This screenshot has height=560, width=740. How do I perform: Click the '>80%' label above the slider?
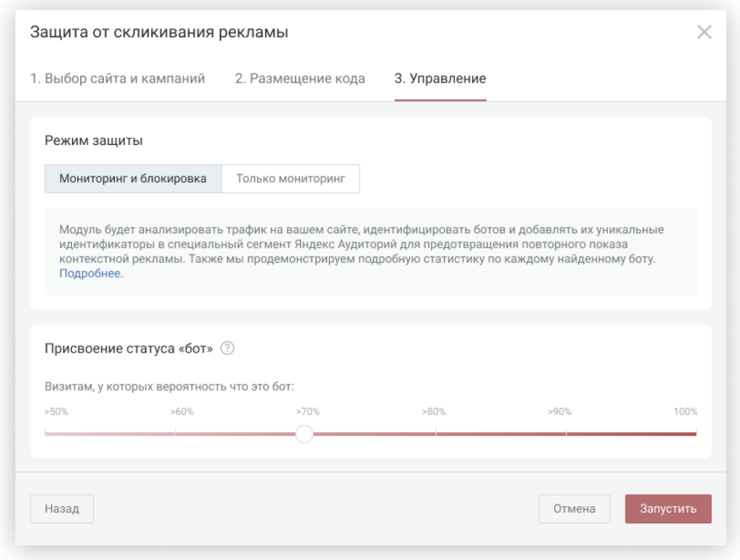[433, 412]
